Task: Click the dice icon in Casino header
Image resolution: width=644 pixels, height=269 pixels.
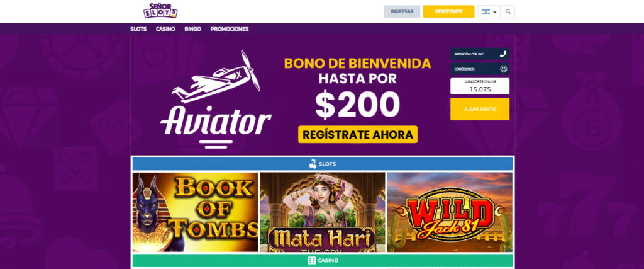Action: (312, 260)
